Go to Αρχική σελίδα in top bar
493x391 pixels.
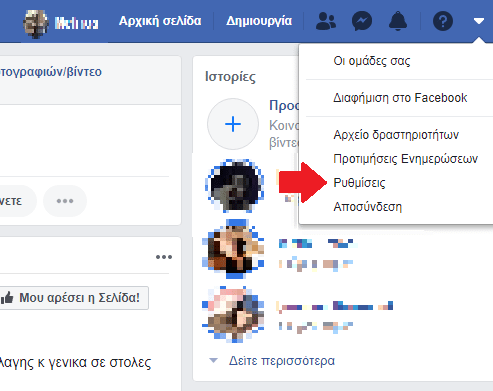pos(160,21)
